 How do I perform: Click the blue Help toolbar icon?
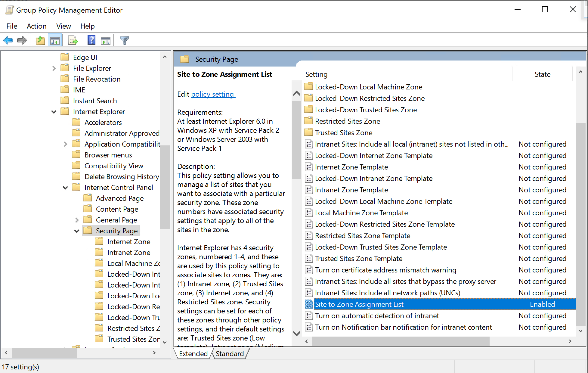click(x=91, y=40)
